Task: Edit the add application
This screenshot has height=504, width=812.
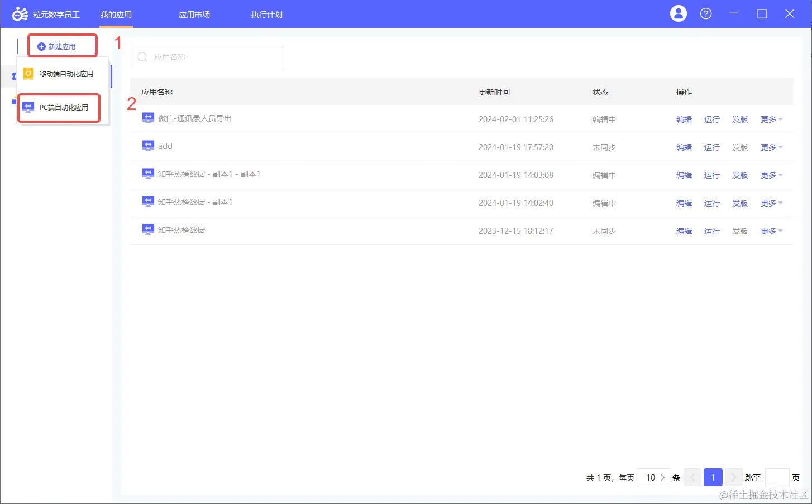Action: click(x=684, y=147)
